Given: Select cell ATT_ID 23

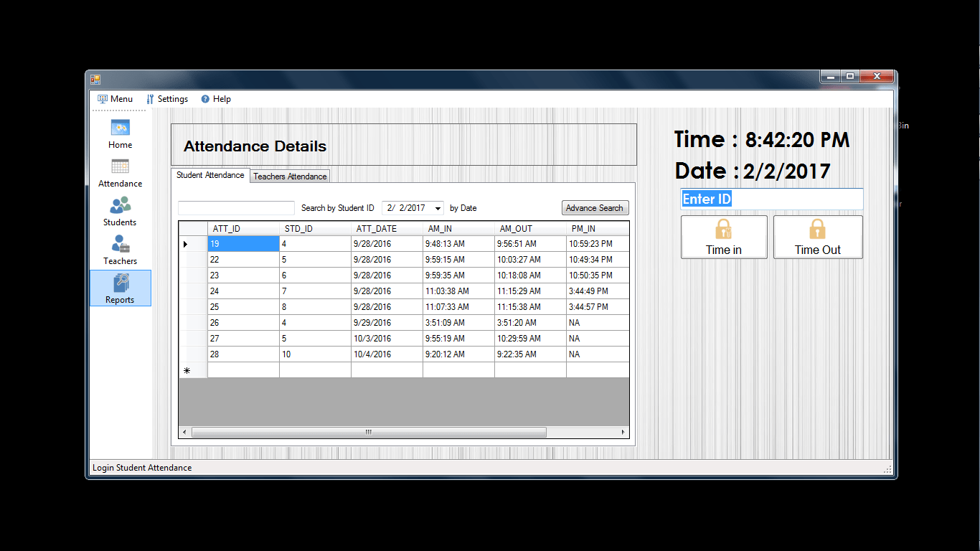Looking at the screenshot, I should pos(243,275).
